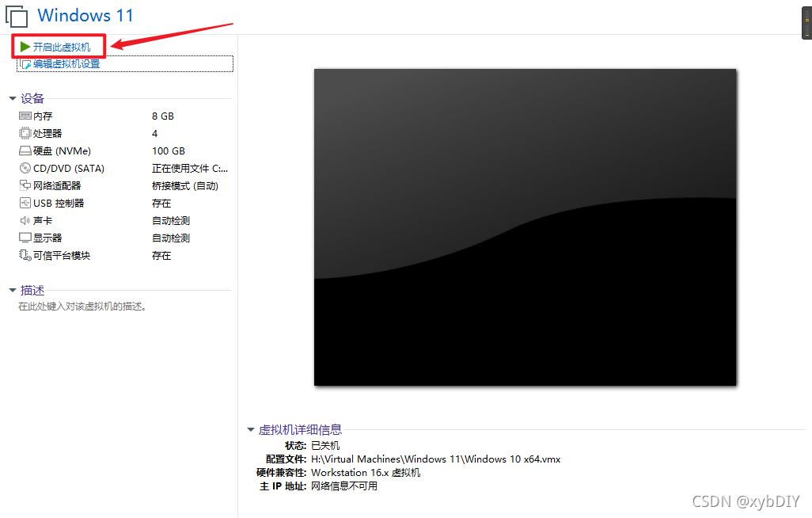Collapse the 描述 description section

point(13,291)
